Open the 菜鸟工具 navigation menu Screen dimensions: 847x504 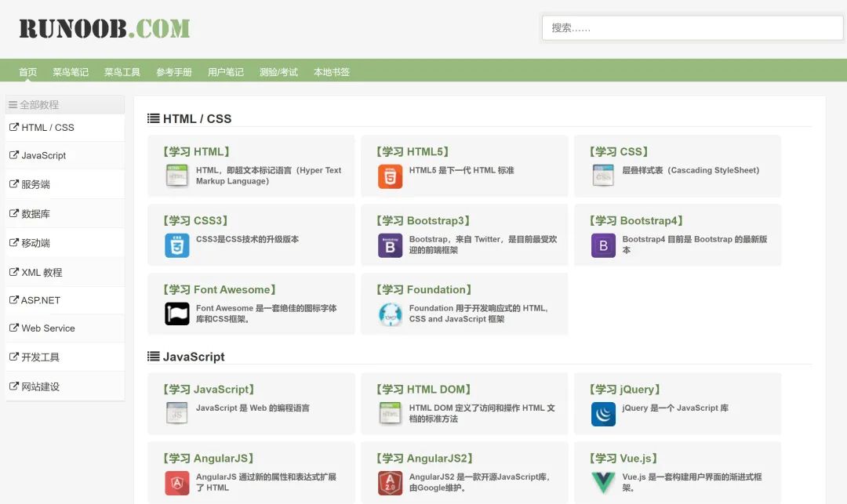click(x=122, y=72)
